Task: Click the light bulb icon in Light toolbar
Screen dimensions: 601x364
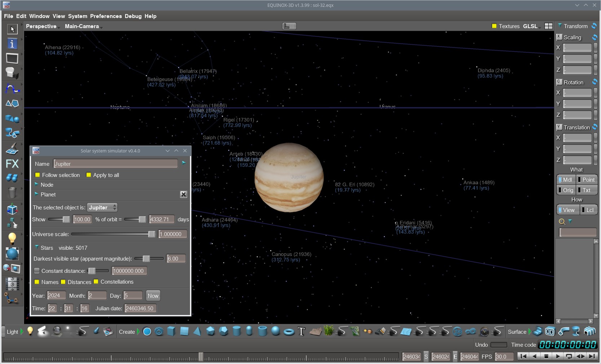Action: 30,331
